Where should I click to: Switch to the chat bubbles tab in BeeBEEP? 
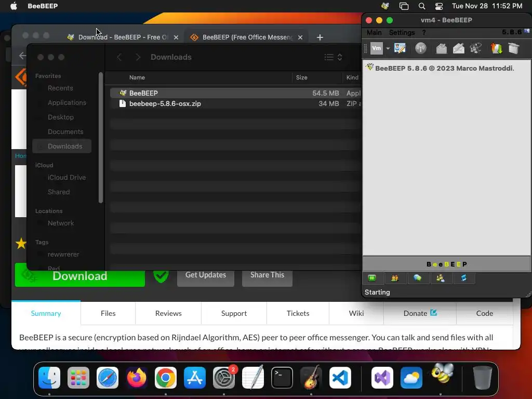pyautogui.click(x=417, y=278)
